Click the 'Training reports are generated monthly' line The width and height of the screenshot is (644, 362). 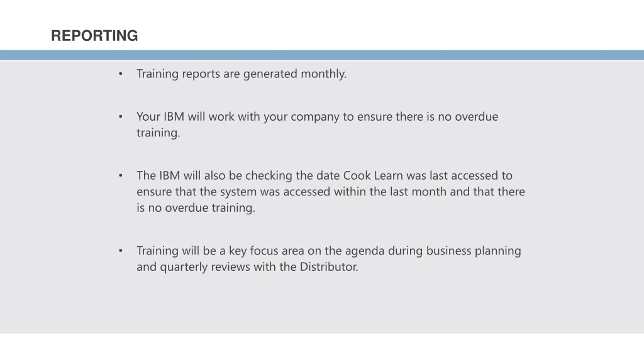[242, 74]
